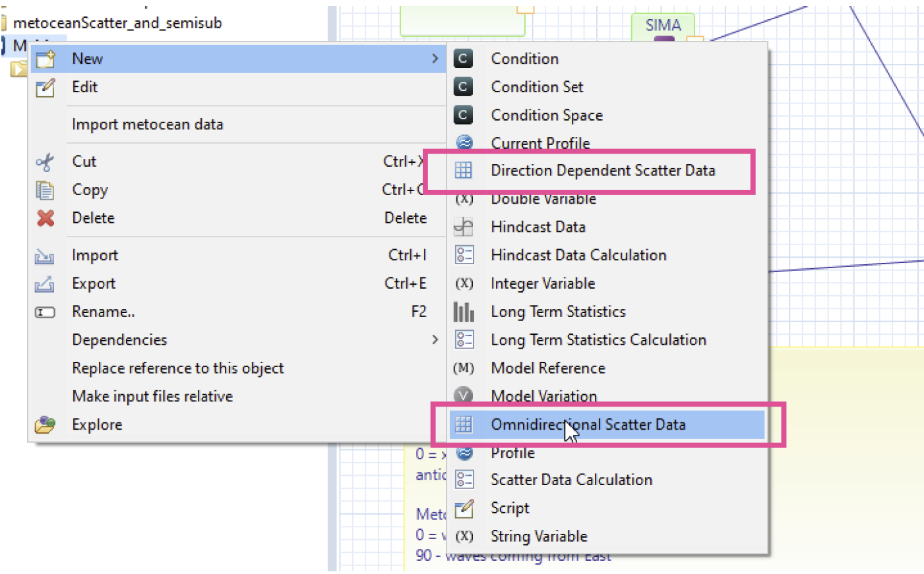Viewport: 924px width, 574px height.
Task: Click Replace reference to this object
Action: 178,368
